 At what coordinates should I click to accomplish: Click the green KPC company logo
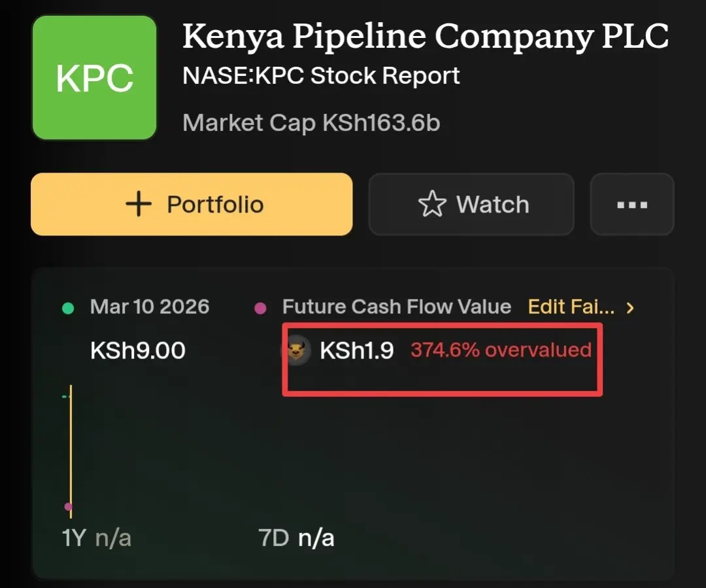coord(95,77)
